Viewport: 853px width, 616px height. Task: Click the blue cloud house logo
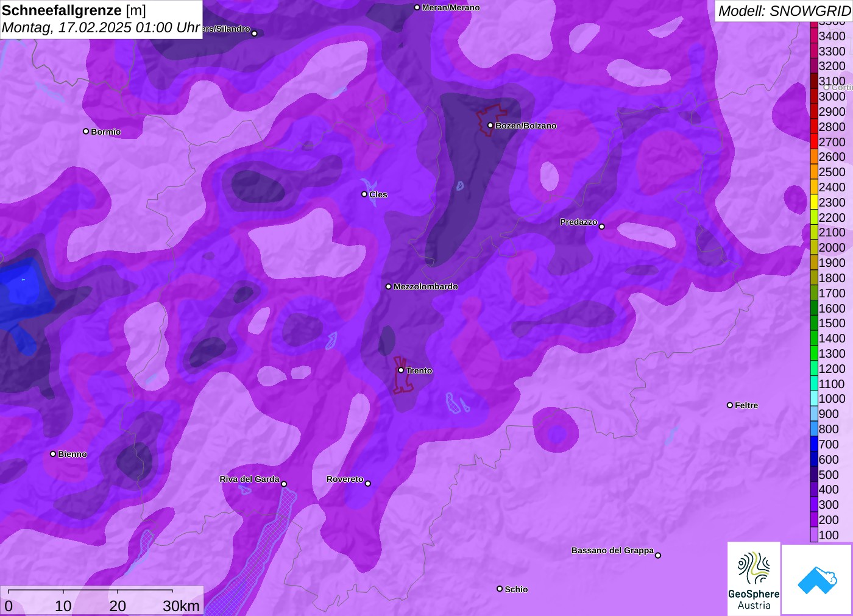point(817,579)
